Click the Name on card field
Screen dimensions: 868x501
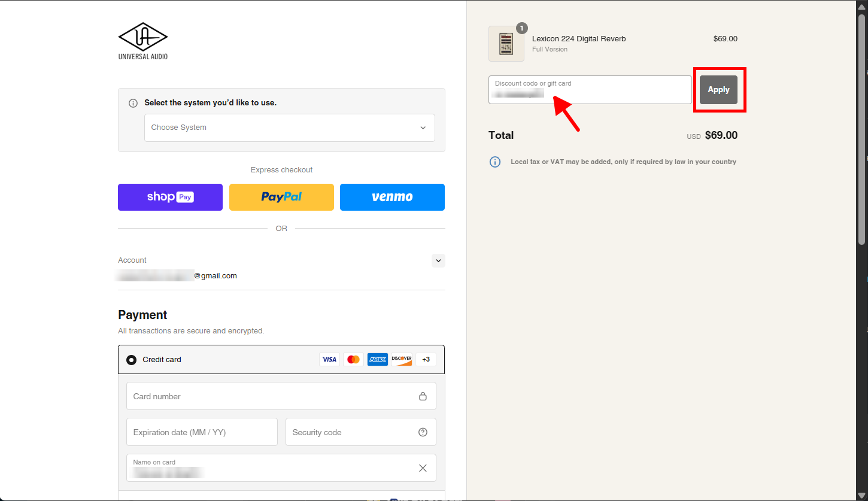click(281, 468)
